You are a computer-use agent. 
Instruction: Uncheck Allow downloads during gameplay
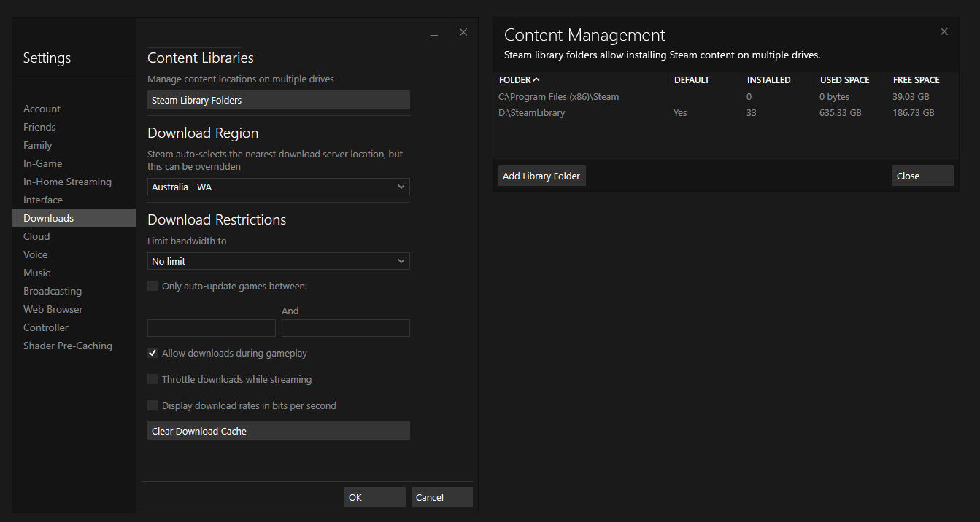(x=153, y=353)
